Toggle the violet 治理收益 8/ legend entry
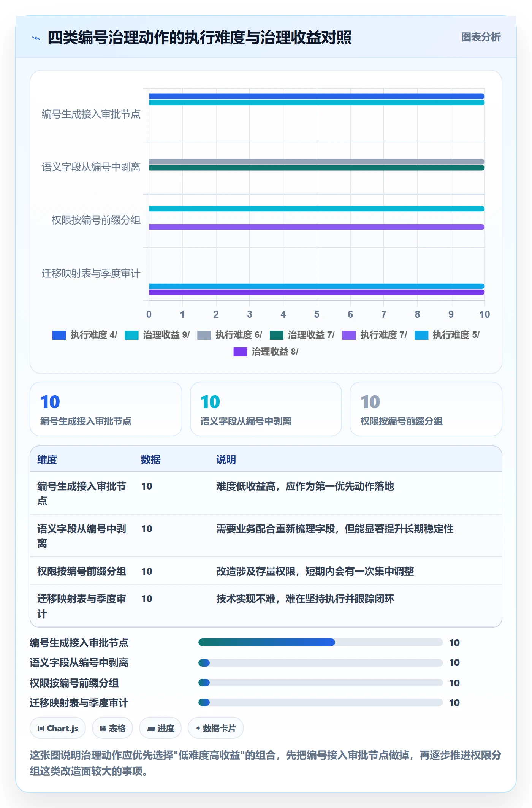532x808 pixels. (266, 352)
